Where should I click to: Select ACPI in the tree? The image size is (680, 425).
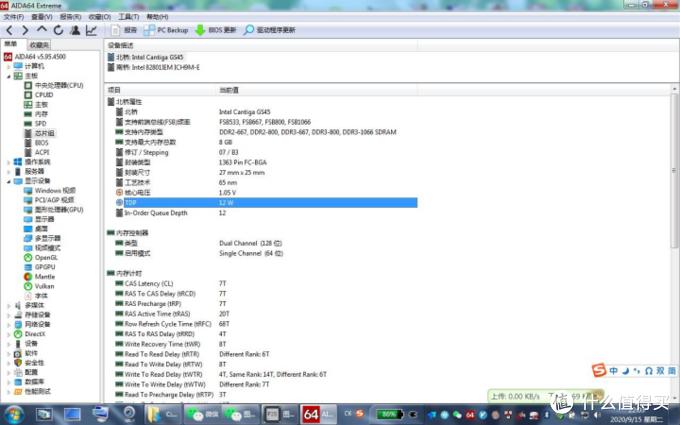[x=37, y=152]
